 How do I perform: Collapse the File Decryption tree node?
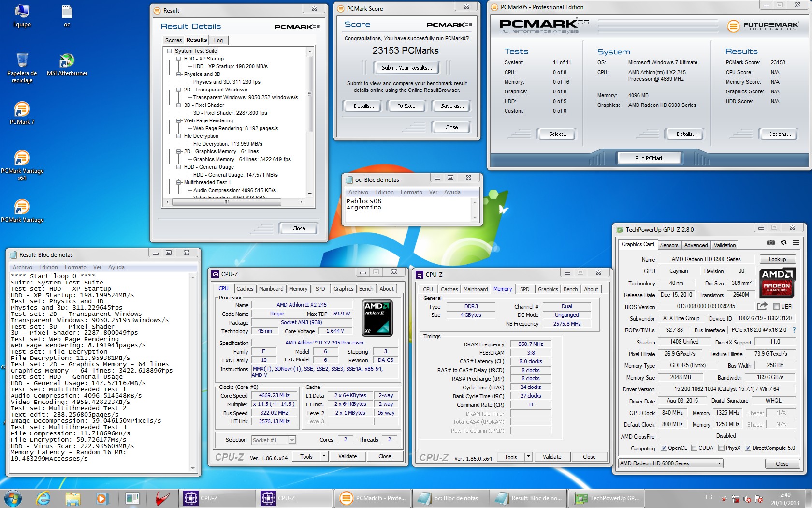coord(179,136)
